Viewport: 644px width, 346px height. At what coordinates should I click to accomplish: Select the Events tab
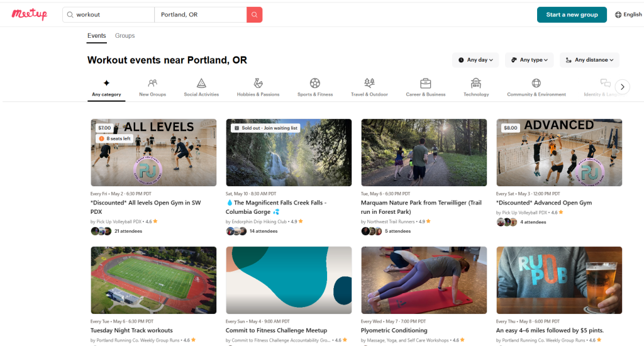point(96,36)
